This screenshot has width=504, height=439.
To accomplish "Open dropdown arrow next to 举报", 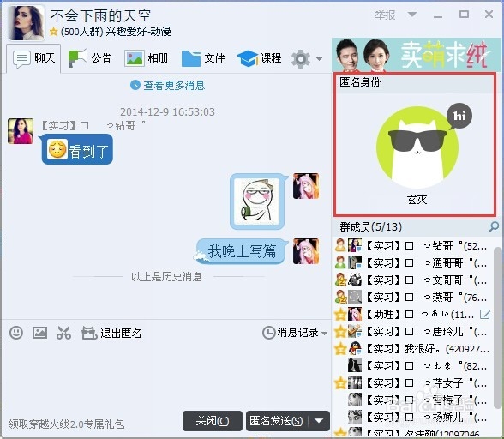I will pos(412,15).
